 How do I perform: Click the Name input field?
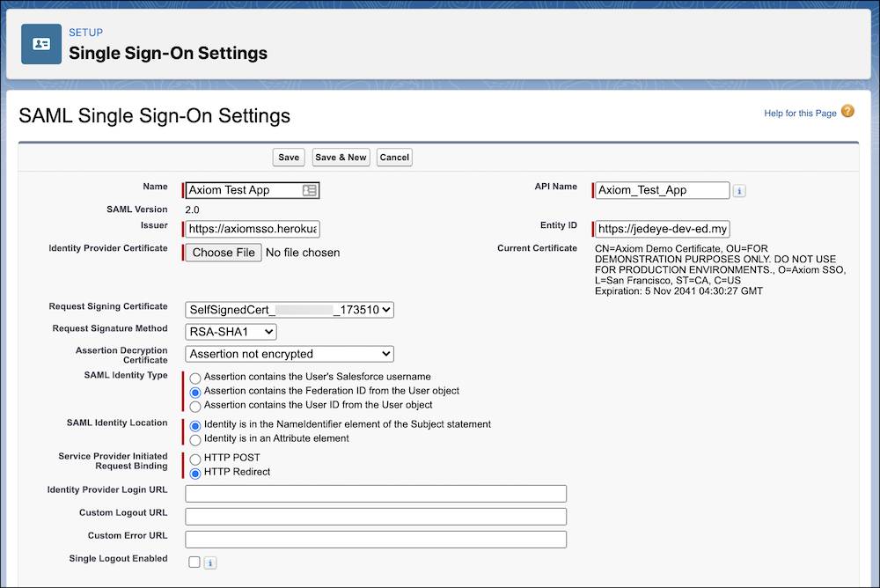tap(253, 190)
